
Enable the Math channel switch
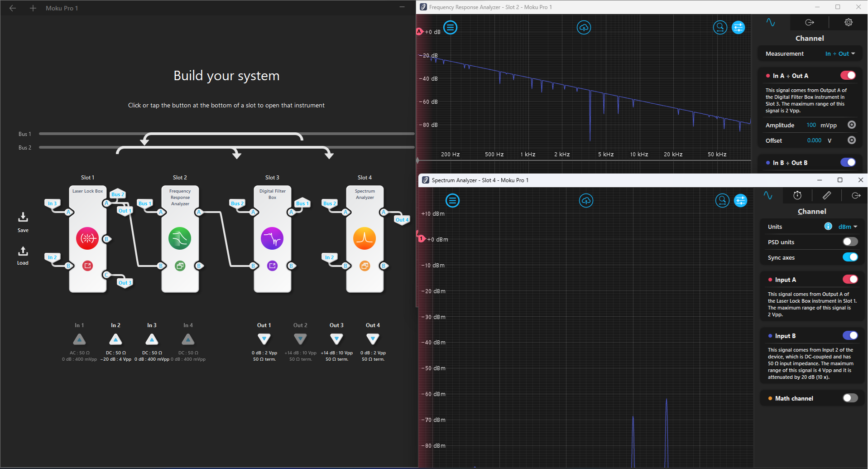tap(850, 398)
